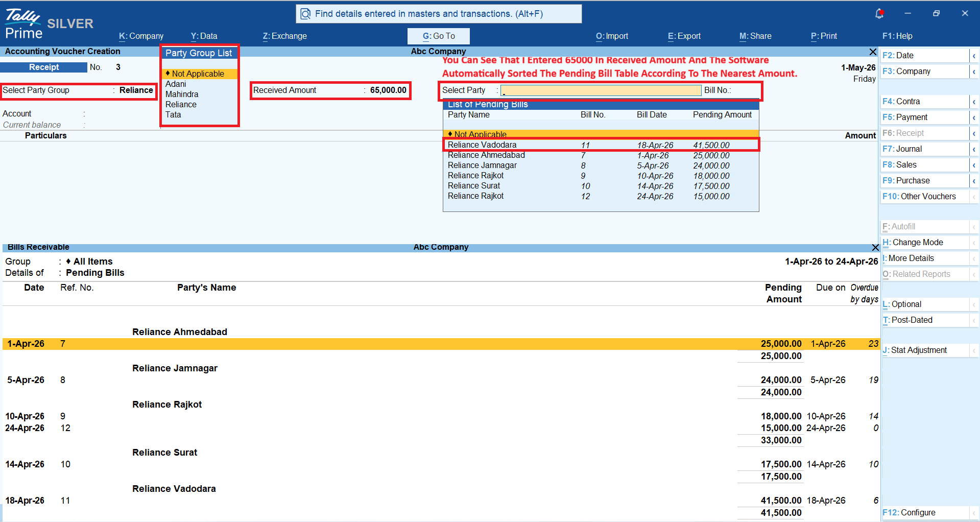Select Reliance Rajkot bill number 12 row

point(601,196)
